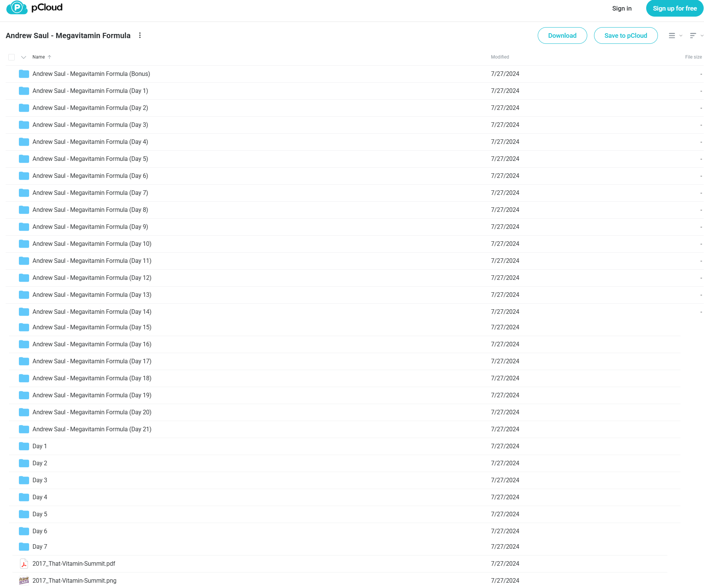The height and width of the screenshot is (588, 704).
Task: Open Andrew Saul - Megavitamin Formula (Day 8)
Action: point(90,210)
